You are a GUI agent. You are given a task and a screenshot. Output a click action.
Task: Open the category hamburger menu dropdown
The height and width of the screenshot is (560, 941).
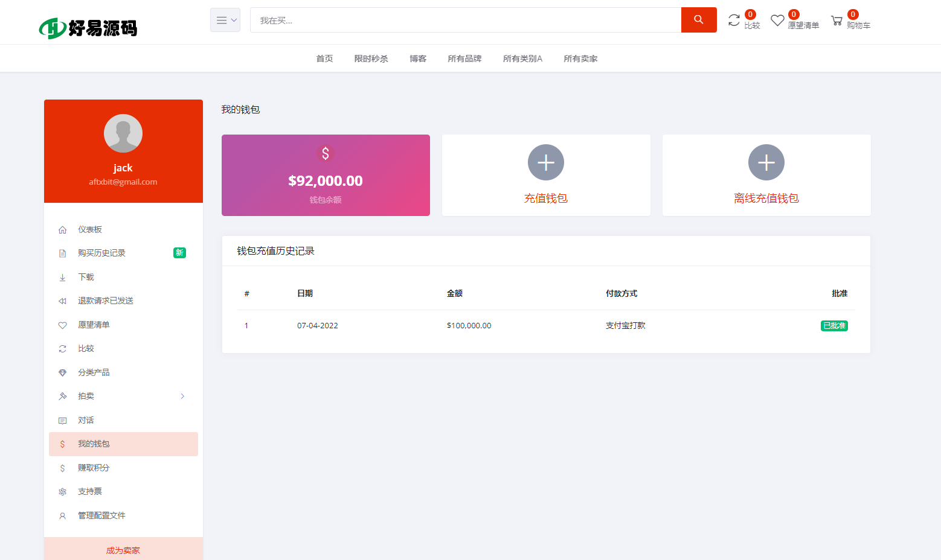225,20
